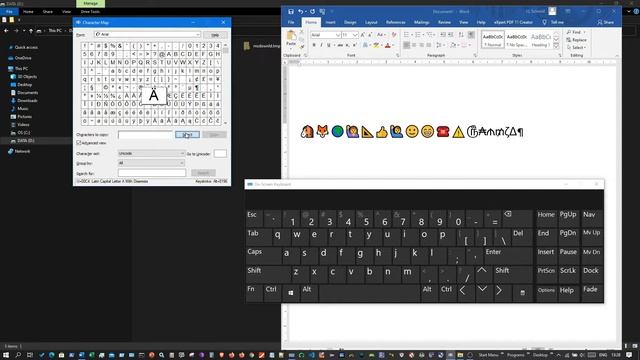Toggle Underline formatting in Word's ribbon

pos(329,45)
